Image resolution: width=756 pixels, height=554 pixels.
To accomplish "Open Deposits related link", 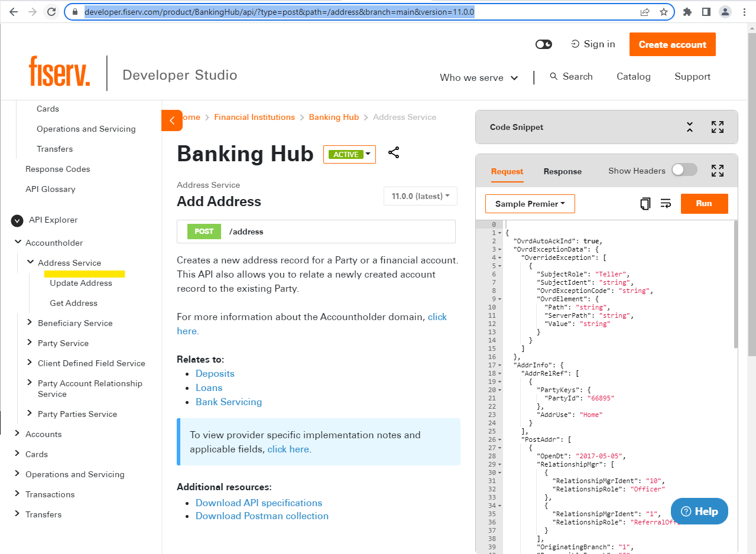I will (x=215, y=374).
